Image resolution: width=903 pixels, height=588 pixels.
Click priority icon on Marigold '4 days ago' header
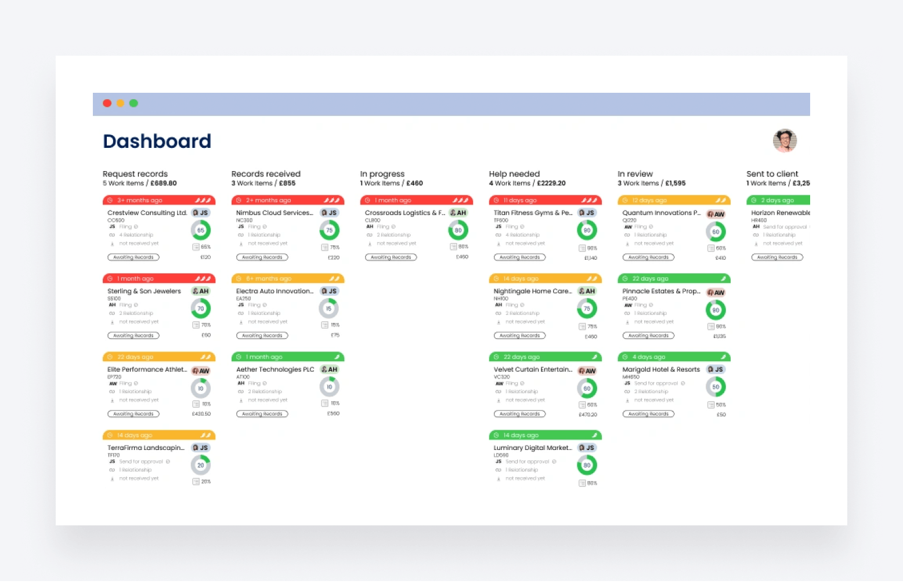pos(724,357)
